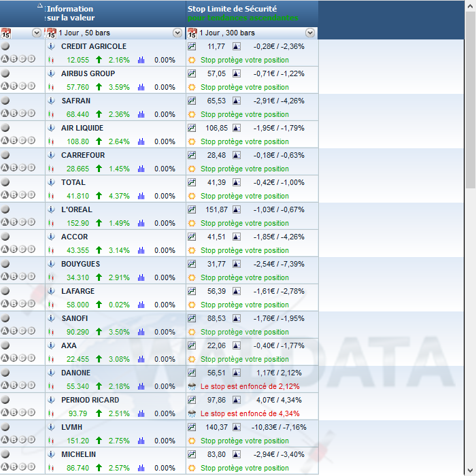The image size is (476, 476).
Task: Click 'Stop Limite de Sécurité' column header
Action: click(x=232, y=9)
